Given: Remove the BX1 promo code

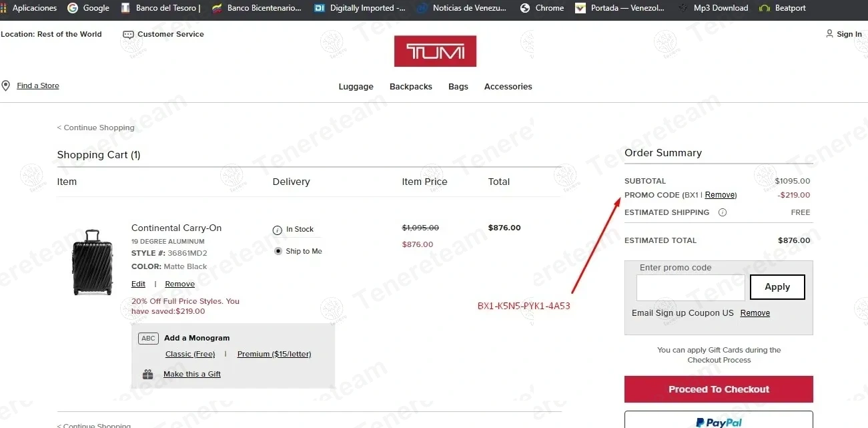Looking at the screenshot, I should click(720, 195).
